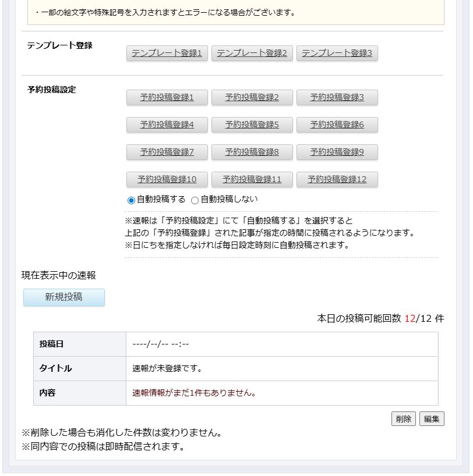Viewport: 473px width, 476px height.
Task: Click the 削除 button
Action: tap(403, 419)
